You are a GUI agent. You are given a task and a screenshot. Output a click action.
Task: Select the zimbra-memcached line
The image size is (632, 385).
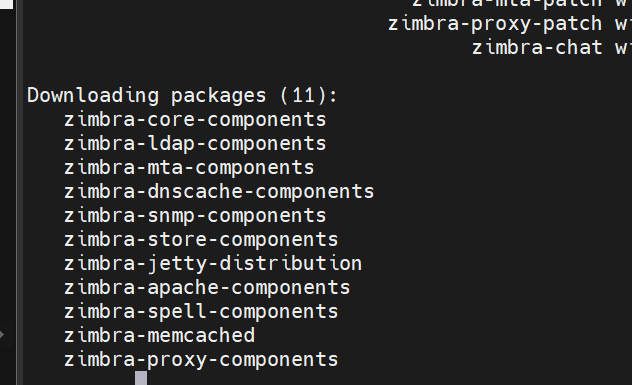(160, 335)
